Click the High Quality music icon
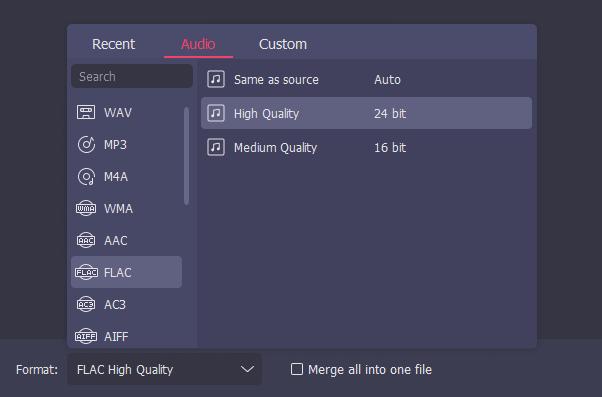Screen dimensions: 602x397 (x=216, y=113)
